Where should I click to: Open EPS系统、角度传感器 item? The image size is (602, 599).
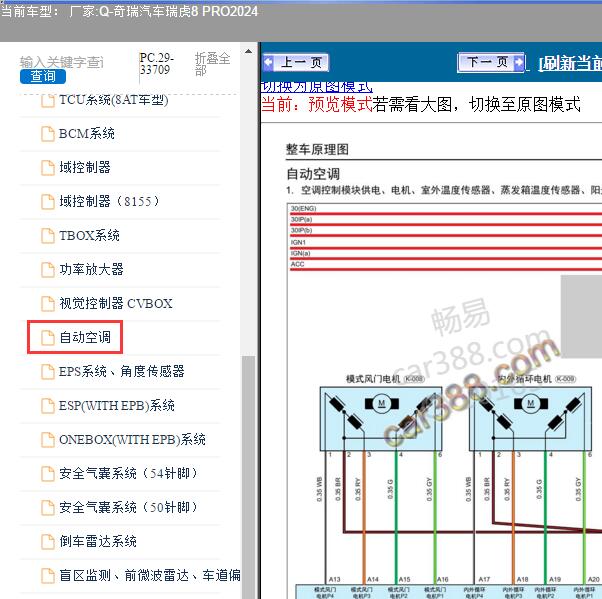tap(122, 372)
